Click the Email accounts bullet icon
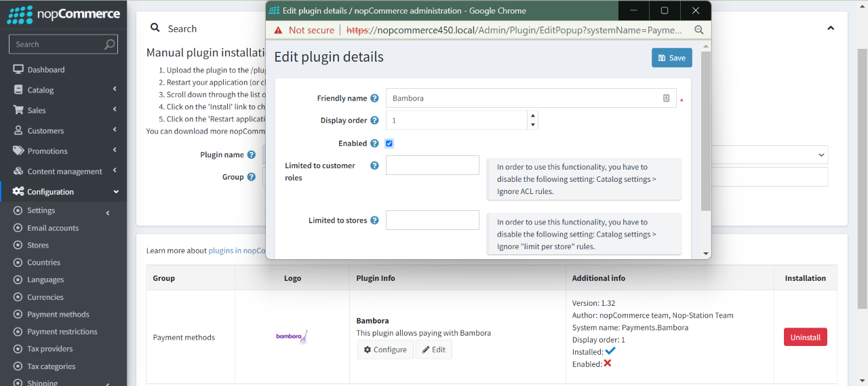Screen dimensions: 868x386 [18, 229]
